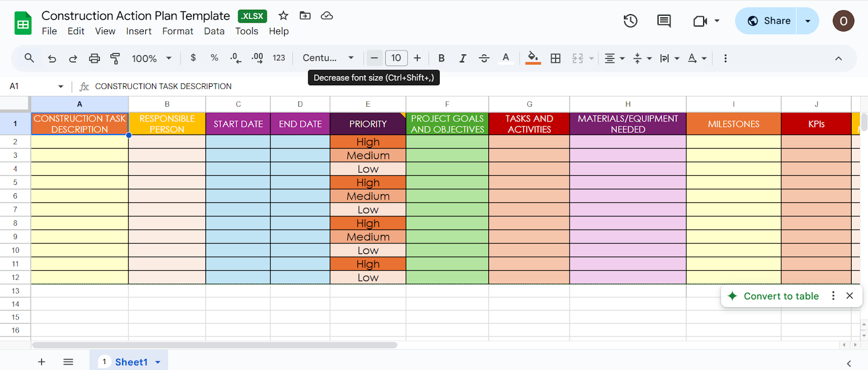Select the PRIORITY header cell
Image resolution: width=868 pixels, height=370 pixels.
(x=368, y=124)
